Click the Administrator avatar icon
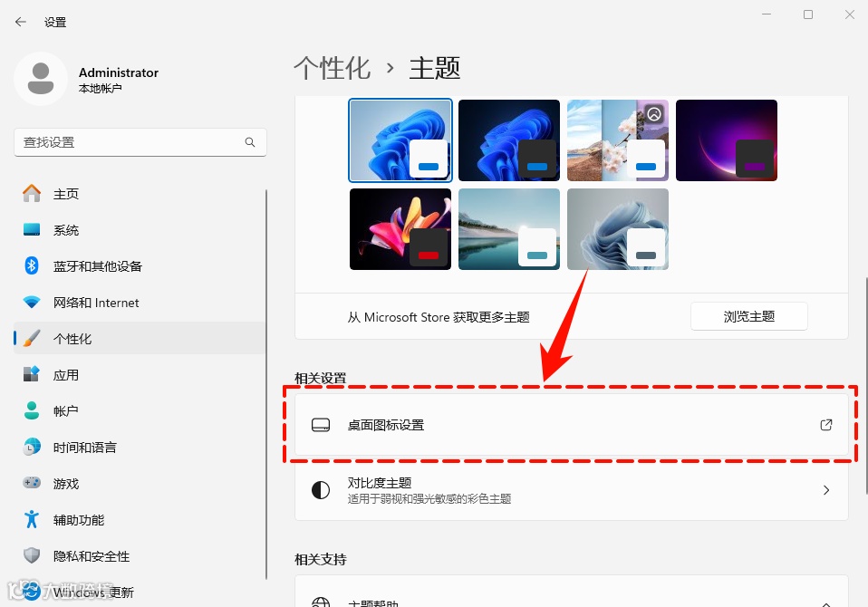The image size is (868, 607). point(41,79)
